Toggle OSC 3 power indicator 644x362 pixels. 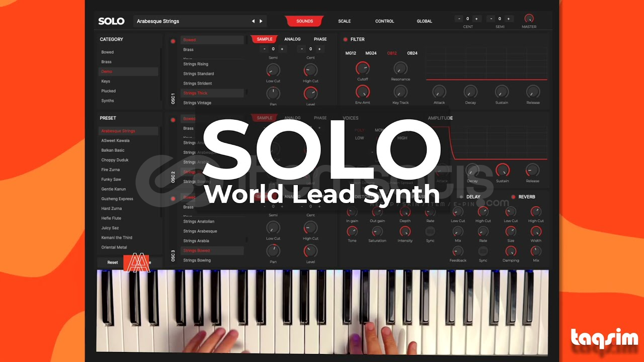coord(173,199)
